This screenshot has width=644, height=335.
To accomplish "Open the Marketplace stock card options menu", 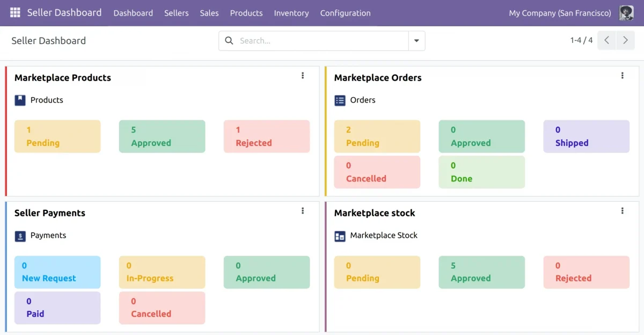I will 623,210.
